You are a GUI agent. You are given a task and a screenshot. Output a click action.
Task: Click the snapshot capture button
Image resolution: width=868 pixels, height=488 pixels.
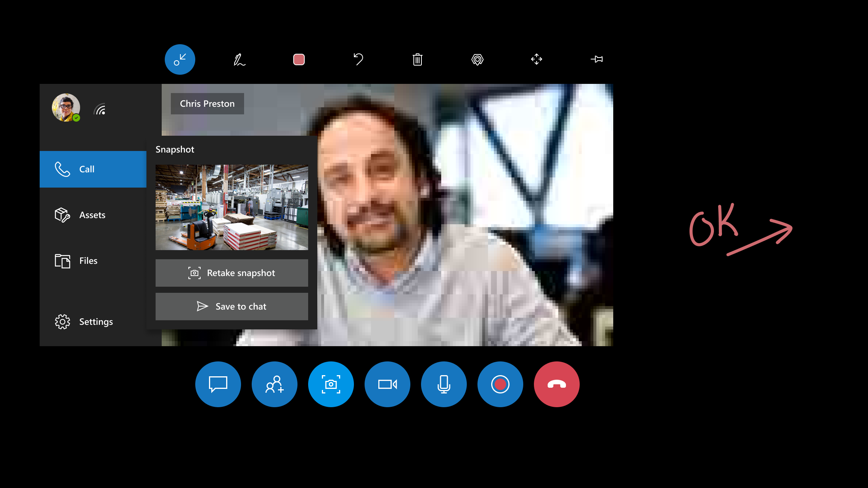tap(331, 384)
